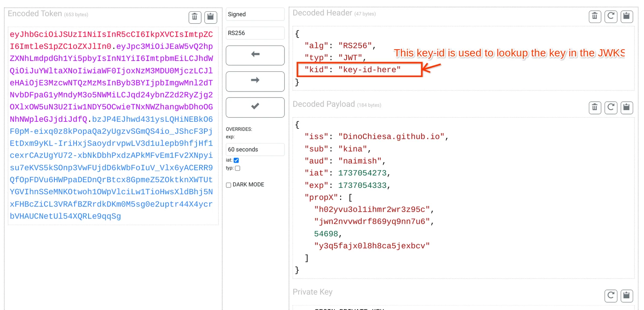Viewport: 644px width, 310px height.
Task: Click the "alg": "RS256" header line
Action: (340, 46)
